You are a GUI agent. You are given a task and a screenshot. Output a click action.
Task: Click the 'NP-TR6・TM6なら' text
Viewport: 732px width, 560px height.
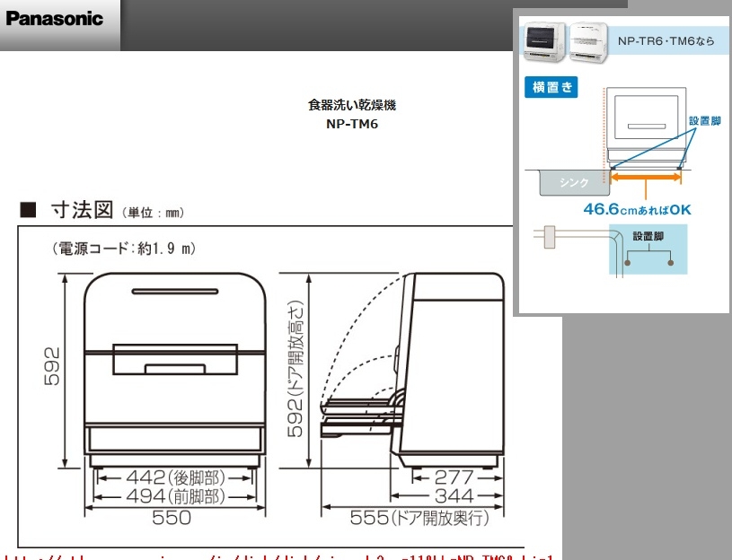pos(666,41)
